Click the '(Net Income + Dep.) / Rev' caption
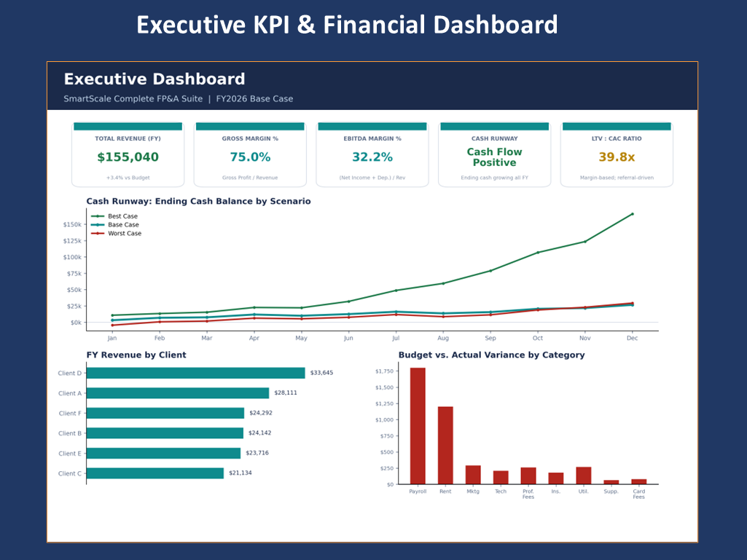The height and width of the screenshot is (560, 747). [x=372, y=178]
